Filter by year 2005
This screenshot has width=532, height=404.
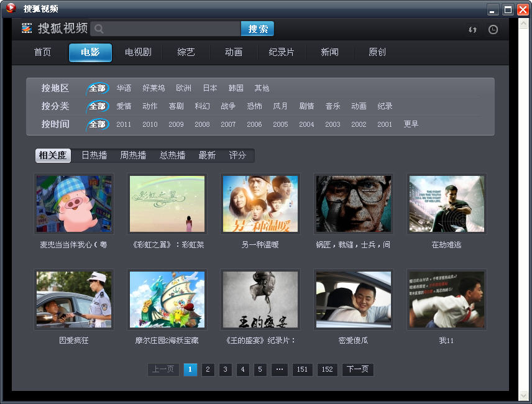click(280, 124)
